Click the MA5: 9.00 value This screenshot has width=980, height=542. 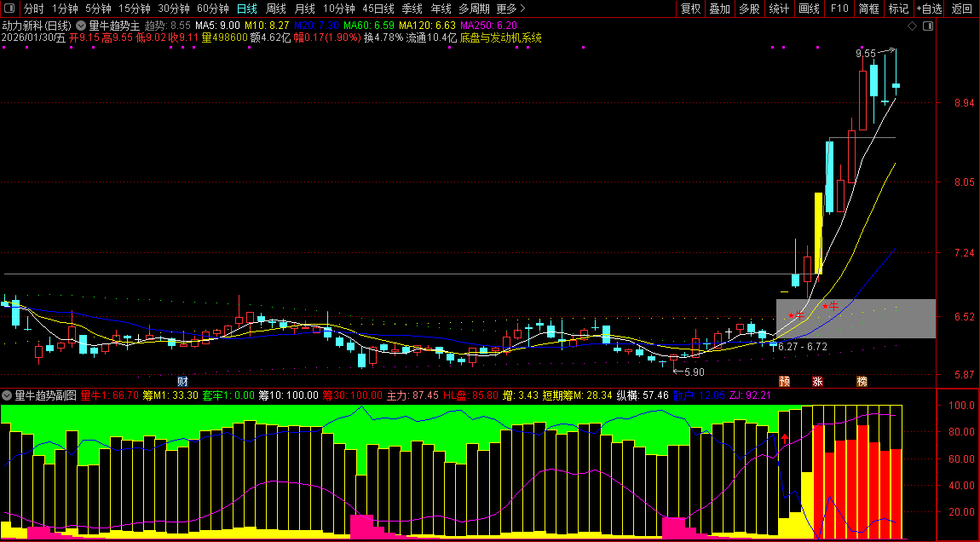tap(217, 26)
